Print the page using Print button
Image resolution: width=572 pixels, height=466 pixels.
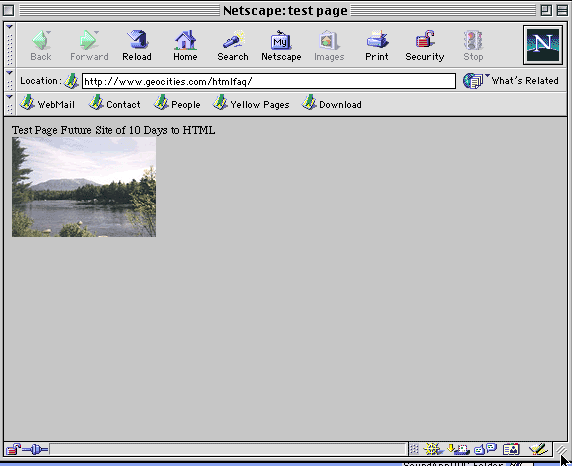click(x=377, y=46)
